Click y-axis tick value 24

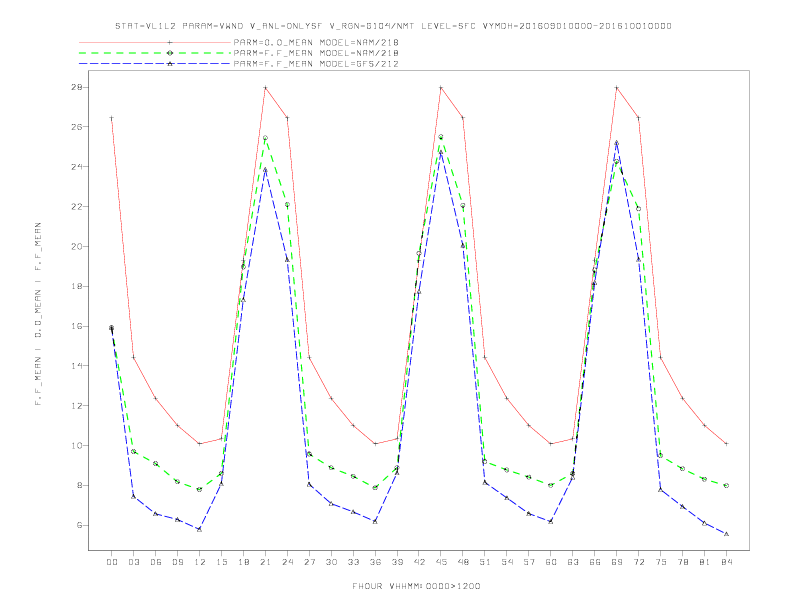pyautogui.click(x=77, y=167)
